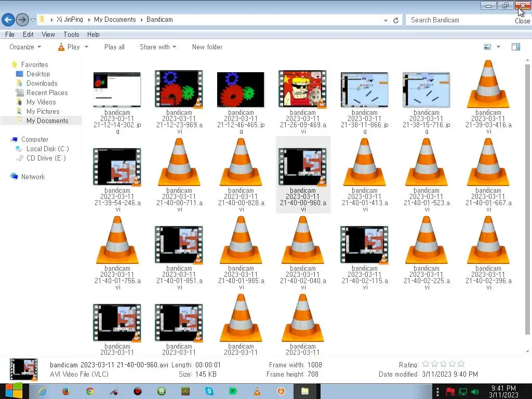This screenshot has height=399, width=532.
Task: Click New folder
Action: pyautogui.click(x=207, y=47)
